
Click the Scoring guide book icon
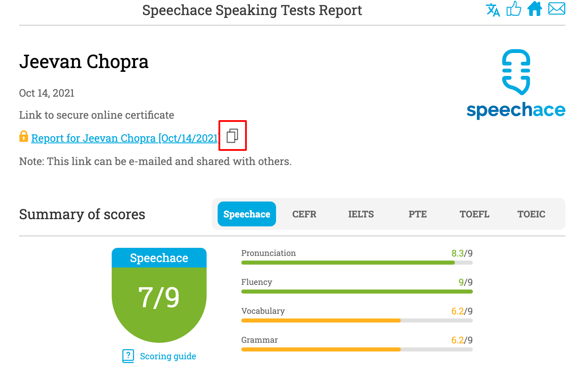(128, 356)
